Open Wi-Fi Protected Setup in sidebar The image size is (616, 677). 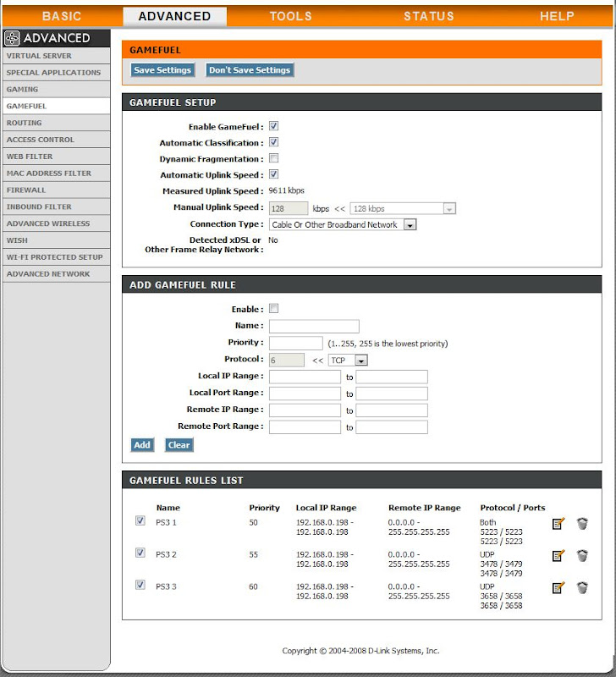pyautogui.click(x=56, y=257)
